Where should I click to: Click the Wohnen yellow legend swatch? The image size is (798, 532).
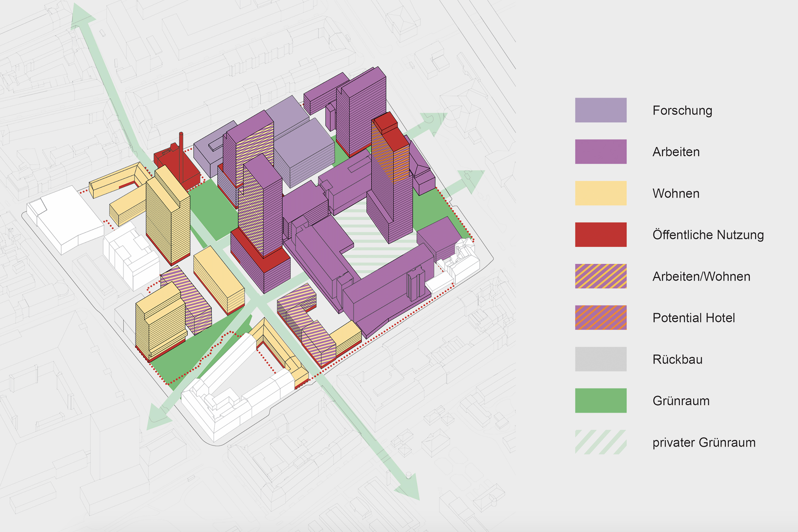(x=600, y=193)
